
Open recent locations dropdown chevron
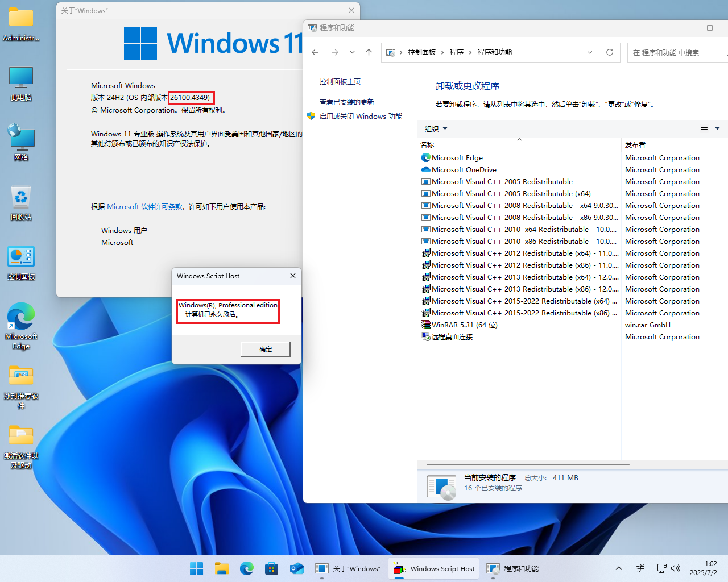coord(352,52)
